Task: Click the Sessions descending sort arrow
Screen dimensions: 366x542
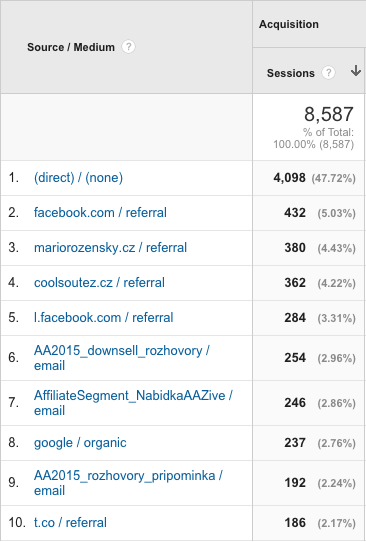Action: (356, 71)
